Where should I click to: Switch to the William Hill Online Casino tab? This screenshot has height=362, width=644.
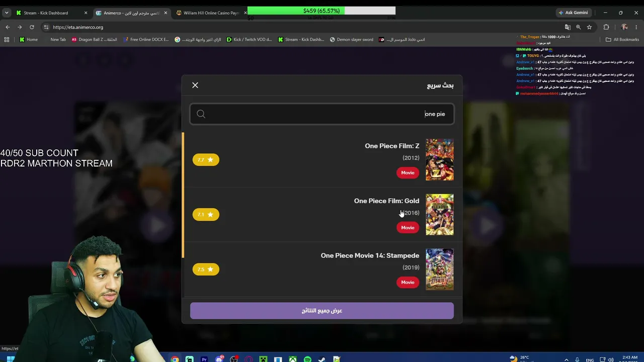[x=211, y=13]
